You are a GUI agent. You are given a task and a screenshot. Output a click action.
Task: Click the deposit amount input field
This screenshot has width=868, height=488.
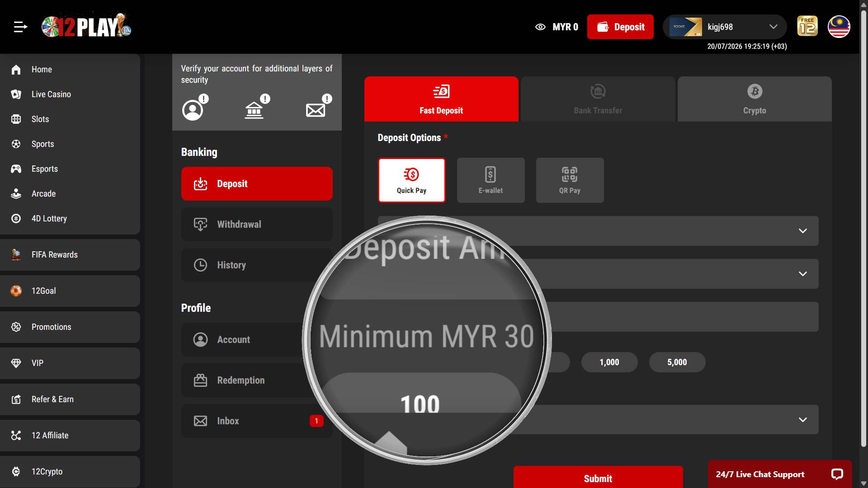point(598,317)
